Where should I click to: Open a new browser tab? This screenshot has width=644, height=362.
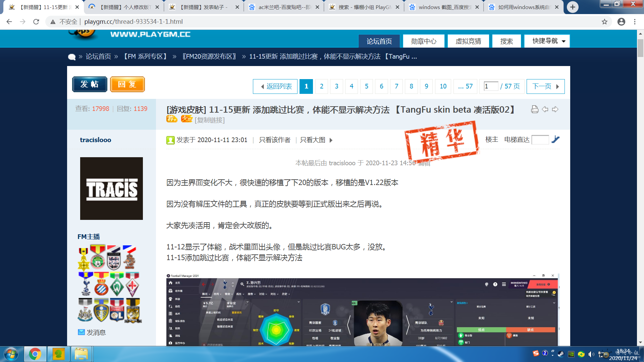tap(573, 7)
